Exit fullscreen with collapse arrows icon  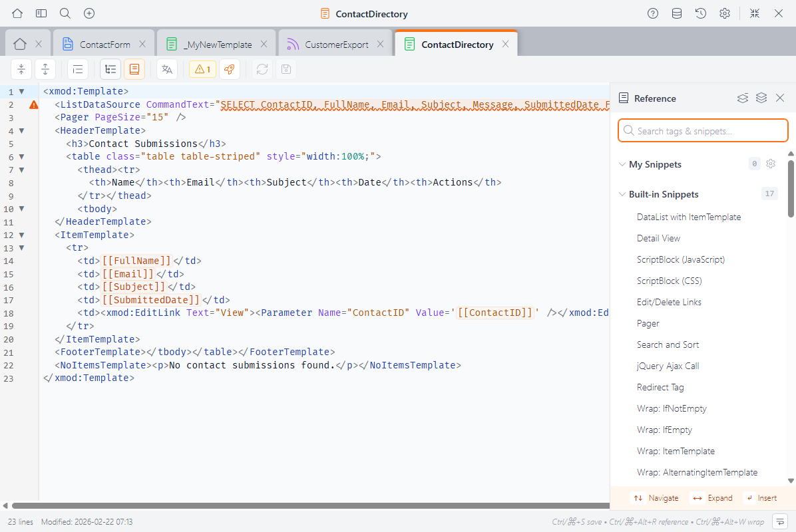(x=755, y=14)
